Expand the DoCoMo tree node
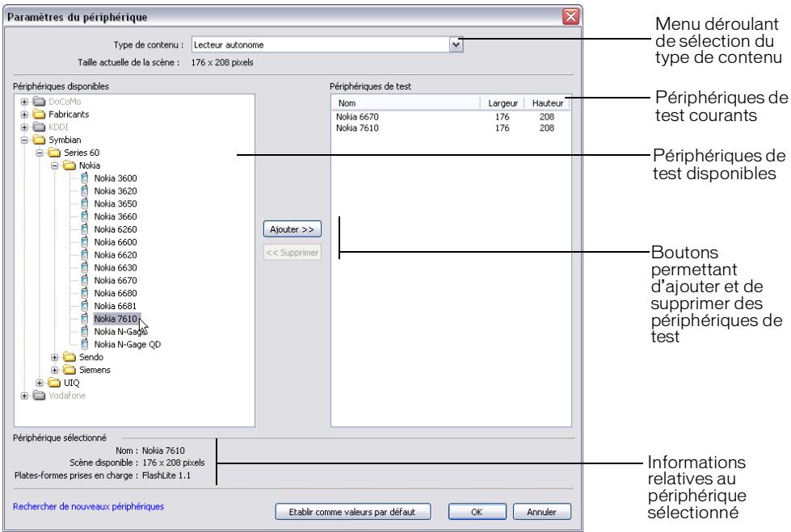Viewport: 791px width, 532px height. point(24,102)
